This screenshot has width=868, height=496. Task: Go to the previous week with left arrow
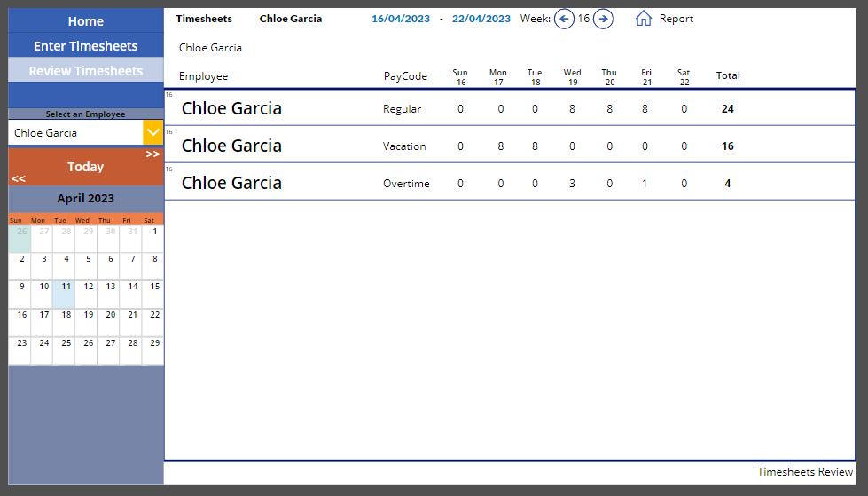[x=564, y=19]
